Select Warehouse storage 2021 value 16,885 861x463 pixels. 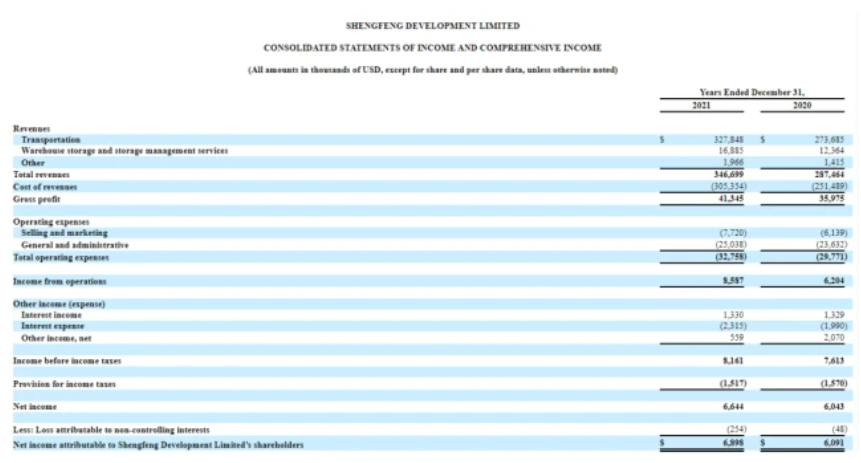click(731, 150)
